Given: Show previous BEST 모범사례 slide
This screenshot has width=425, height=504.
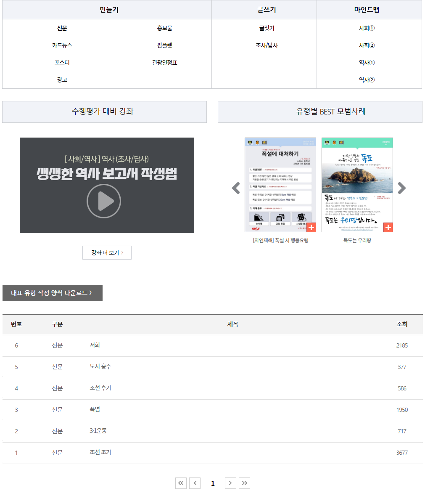Looking at the screenshot, I should pos(236,188).
